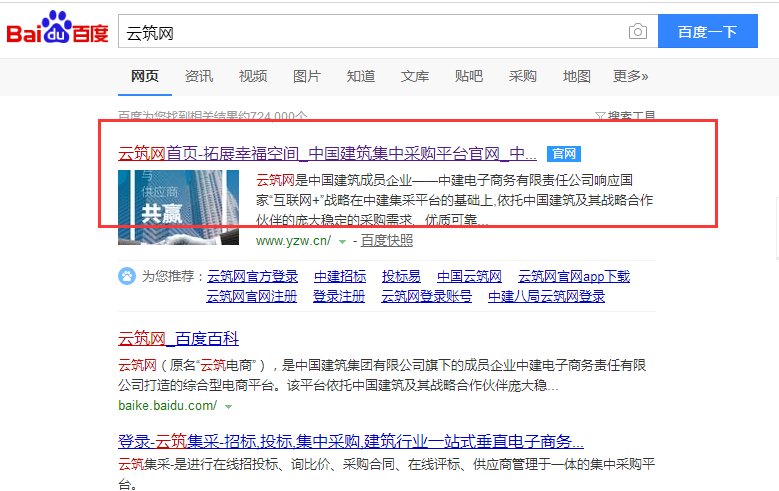
Task: Click the www.yzw.cn/ URL
Action: (x=293, y=241)
